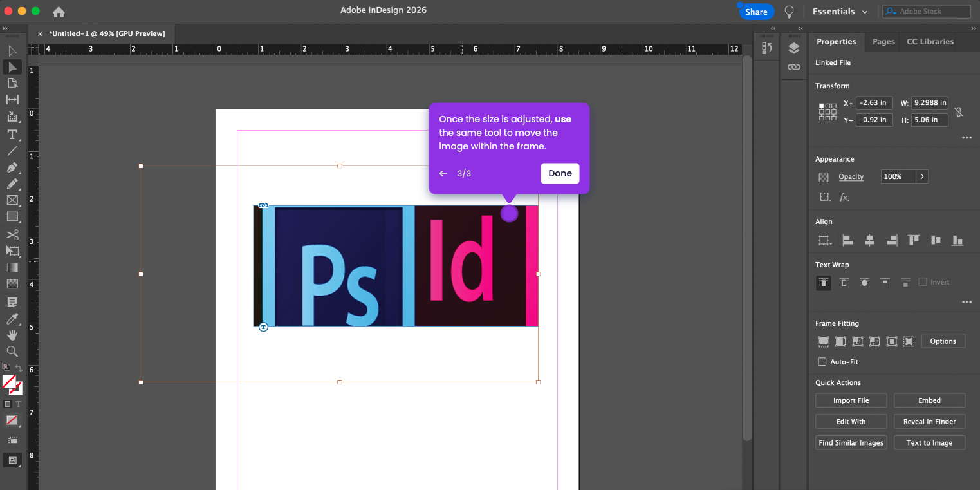Screen dimensions: 980x490
Task: Activate the Direct Selection tool
Action: (12, 67)
